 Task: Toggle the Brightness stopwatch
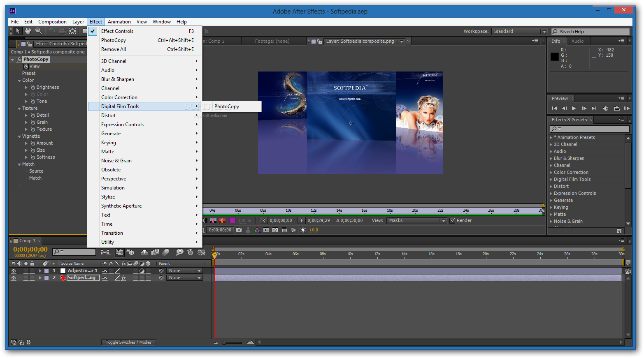33,88
